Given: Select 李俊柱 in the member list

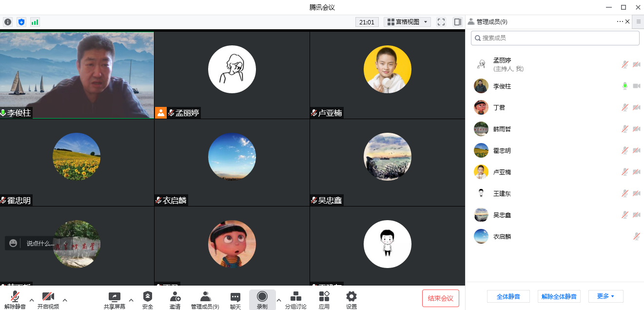Looking at the screenshot, I should coord(502,86).
